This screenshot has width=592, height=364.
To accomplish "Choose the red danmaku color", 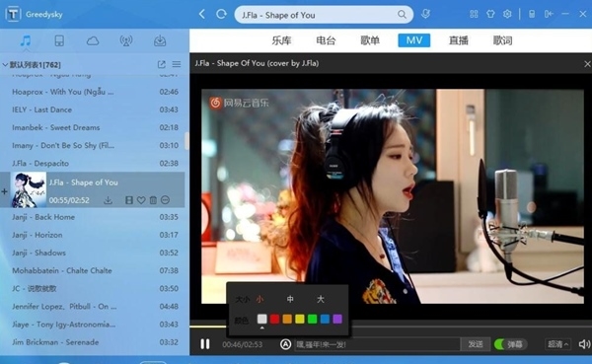I will point(274,319).
